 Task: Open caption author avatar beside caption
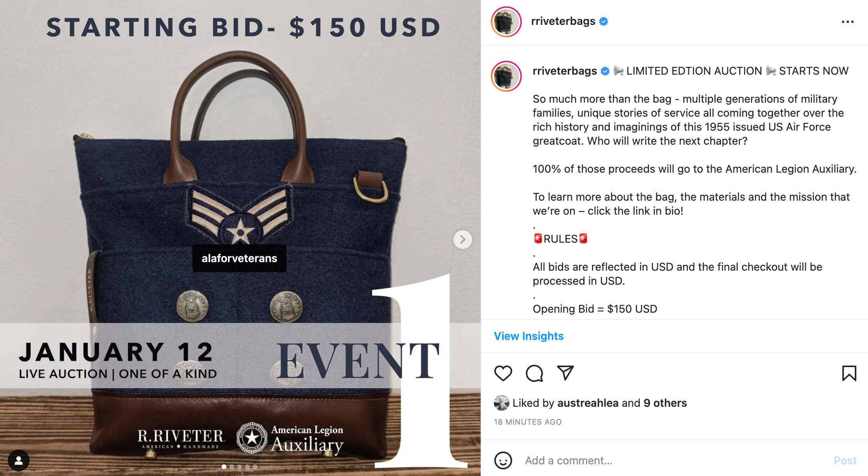pos(506,76)
